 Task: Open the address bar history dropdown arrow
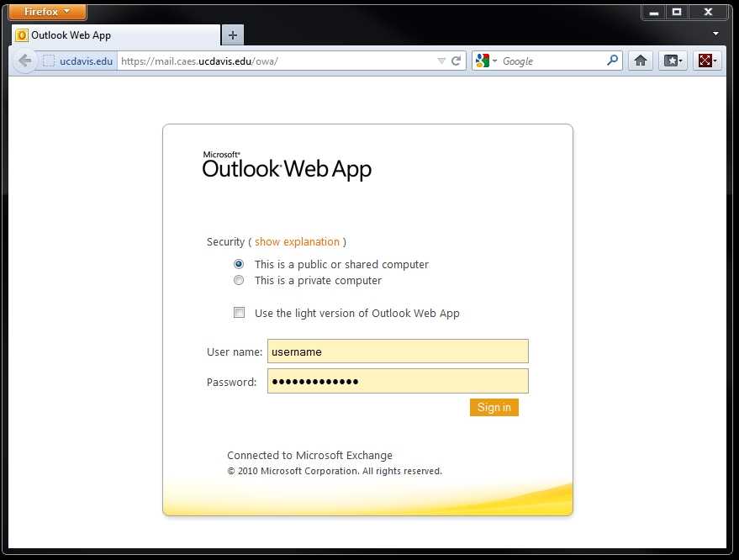click(x=441, y=61)
